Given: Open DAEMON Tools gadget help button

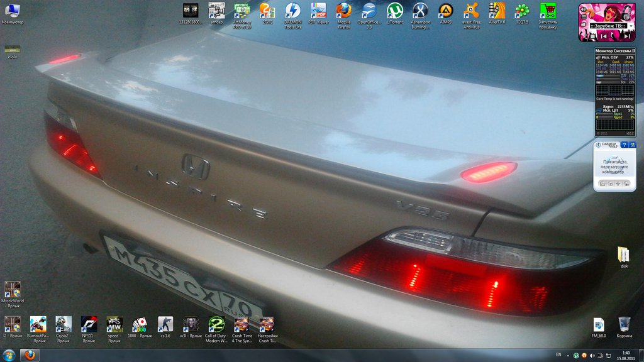Looking at the screenshot, I should pyautogui.click(x=625, y=145).
